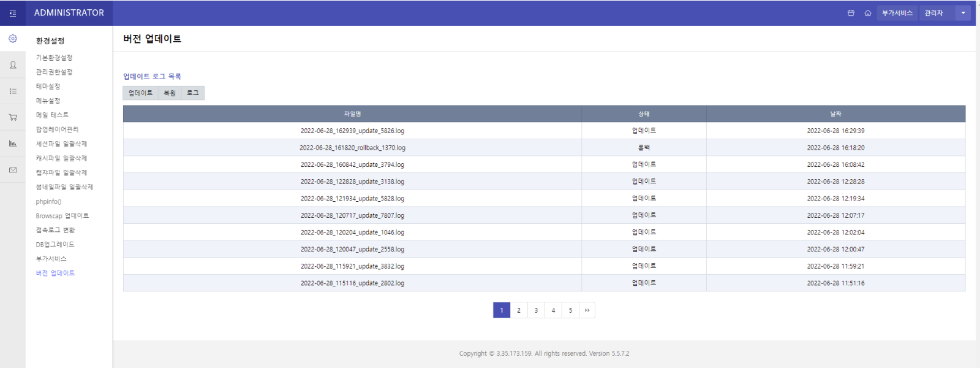Switch to the 복원 tab
The image size is (980, 368).
click(x=170, y=93)
